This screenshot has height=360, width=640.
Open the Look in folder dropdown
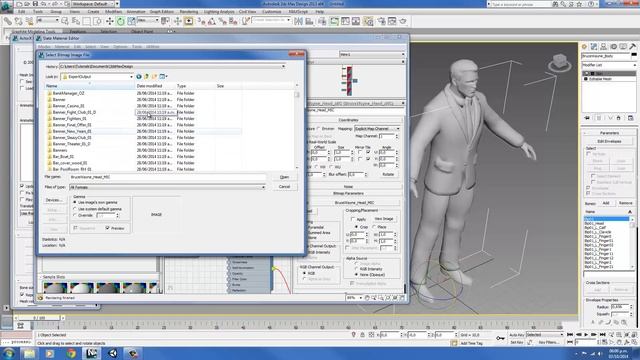(131, 76)
